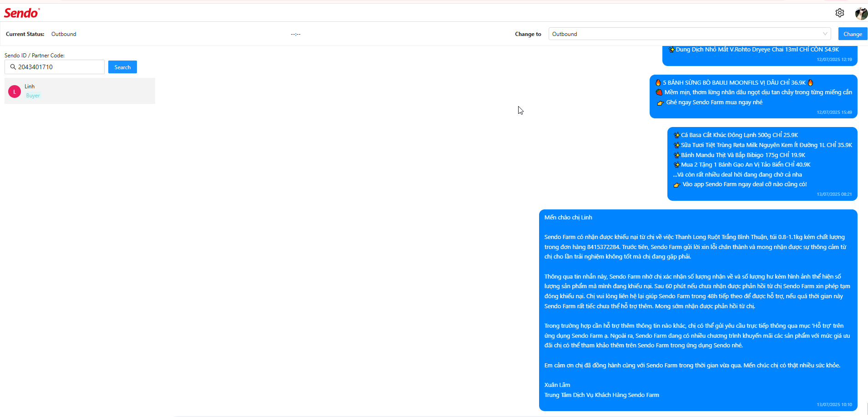
Task: Click the --:-- timer display
Action: [296, 34]
